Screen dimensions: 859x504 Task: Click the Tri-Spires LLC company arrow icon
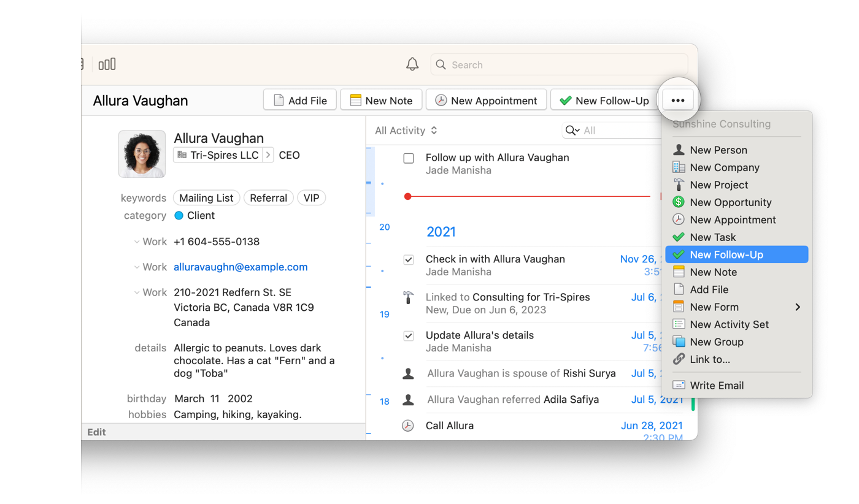268,155
